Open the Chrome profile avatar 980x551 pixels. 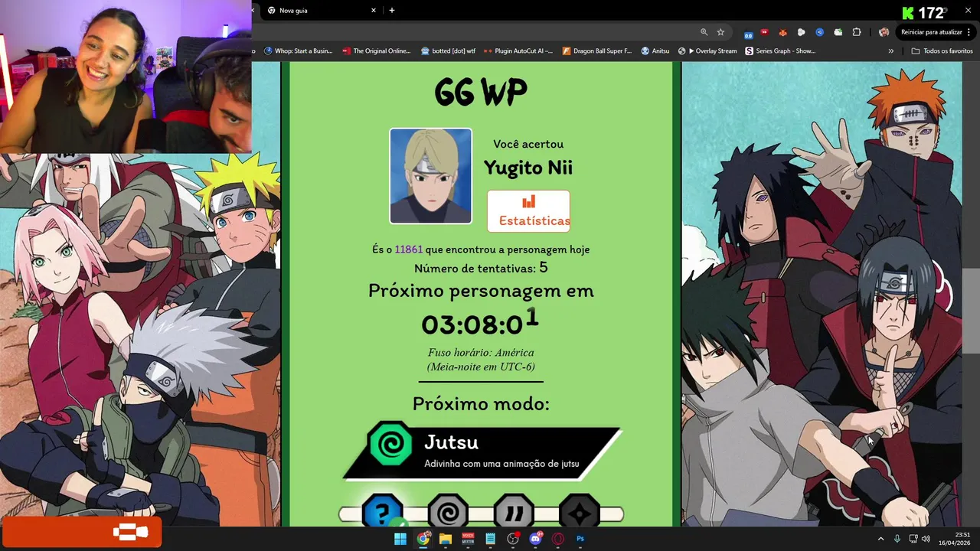tap(884, 32)
